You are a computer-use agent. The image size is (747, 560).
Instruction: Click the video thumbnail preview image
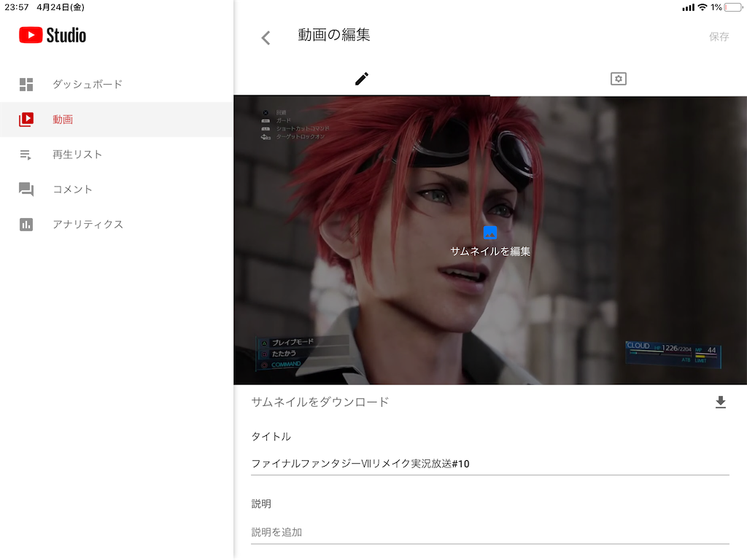tap(490, 241)
